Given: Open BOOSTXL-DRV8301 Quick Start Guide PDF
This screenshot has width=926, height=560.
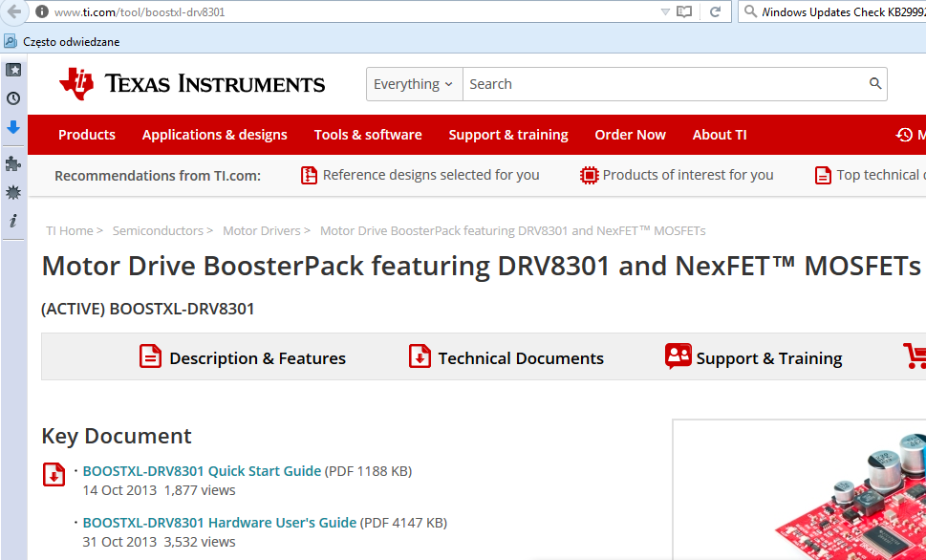Looking at the screenshot, I should 202,471.
